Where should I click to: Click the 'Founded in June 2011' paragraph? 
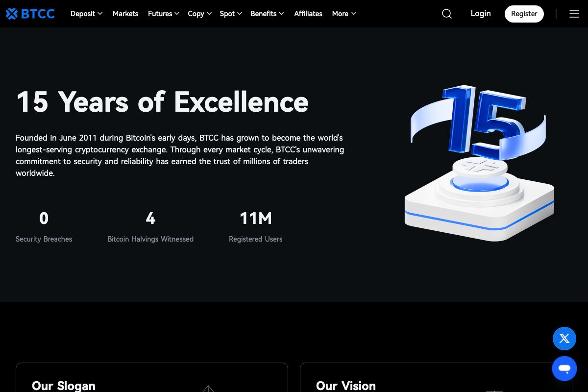coord(180,155)
